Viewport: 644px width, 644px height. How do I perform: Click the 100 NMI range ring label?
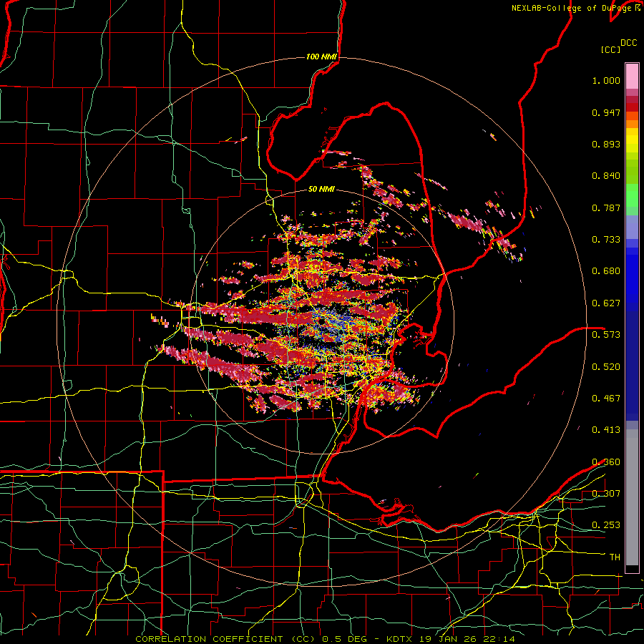[x=321, y=57]
